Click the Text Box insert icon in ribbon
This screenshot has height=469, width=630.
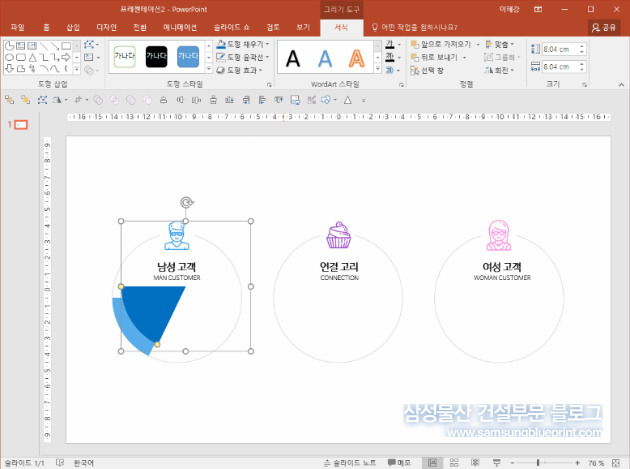pos(89,57)
